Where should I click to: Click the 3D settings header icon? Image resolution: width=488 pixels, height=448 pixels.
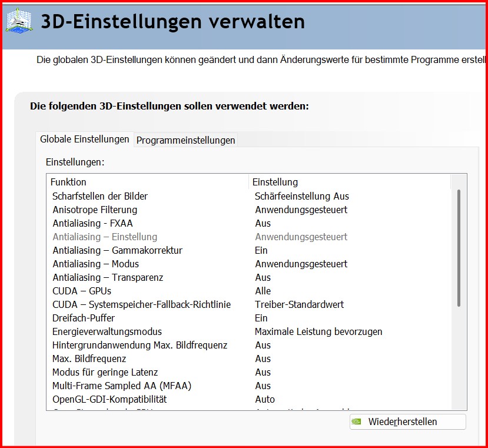pos(19,21)
